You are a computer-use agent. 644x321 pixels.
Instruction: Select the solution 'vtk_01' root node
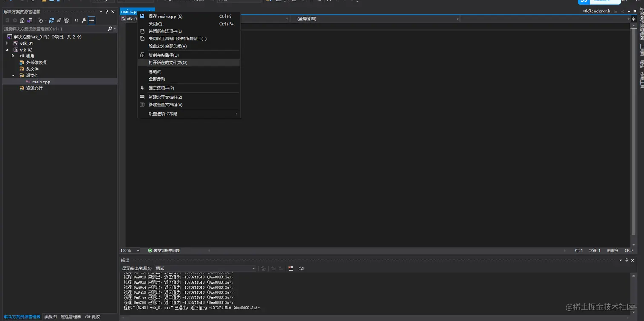pyautogui.click(x=48, y=37)
